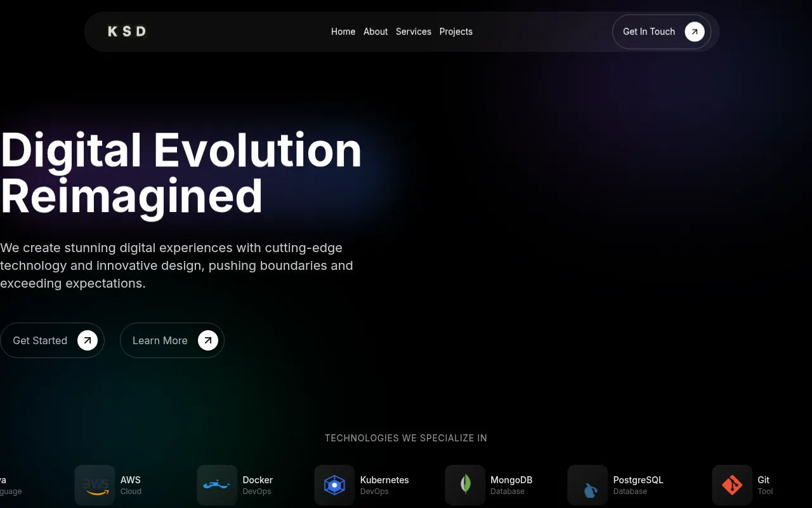The image size is (812, 508).
Task: Click the "Database" label under PostgreSQL
Action: 631,491
